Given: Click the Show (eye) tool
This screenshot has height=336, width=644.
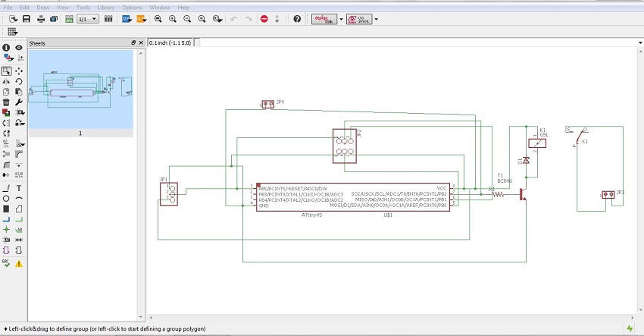Looking at the screenshot, I should (19, 48).
